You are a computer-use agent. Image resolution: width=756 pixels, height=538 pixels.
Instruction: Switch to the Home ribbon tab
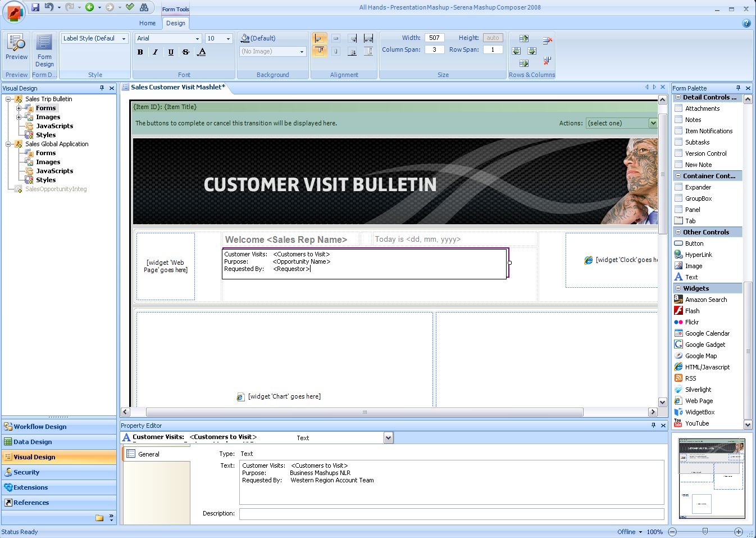click(147, 23)
